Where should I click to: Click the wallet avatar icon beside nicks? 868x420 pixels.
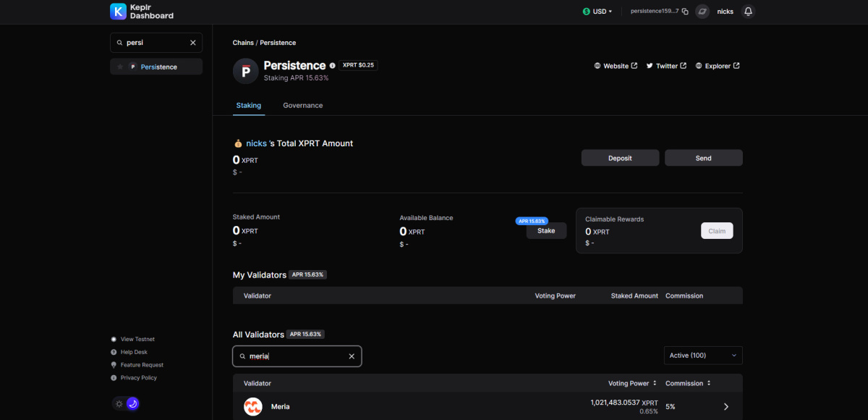tap(702, 12)
